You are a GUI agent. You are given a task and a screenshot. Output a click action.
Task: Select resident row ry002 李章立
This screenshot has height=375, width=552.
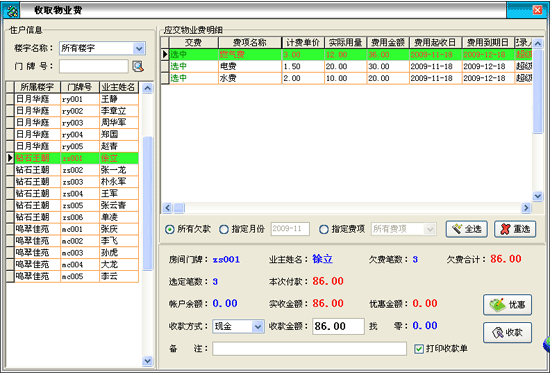click(72, 111)
